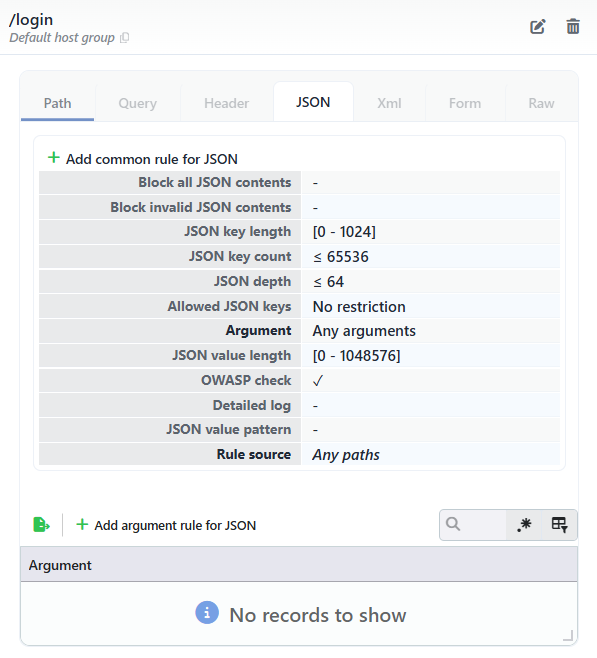Click the plus icon for Add argument rule
This screenshot has height=658, width=597.
click(82, 524)
